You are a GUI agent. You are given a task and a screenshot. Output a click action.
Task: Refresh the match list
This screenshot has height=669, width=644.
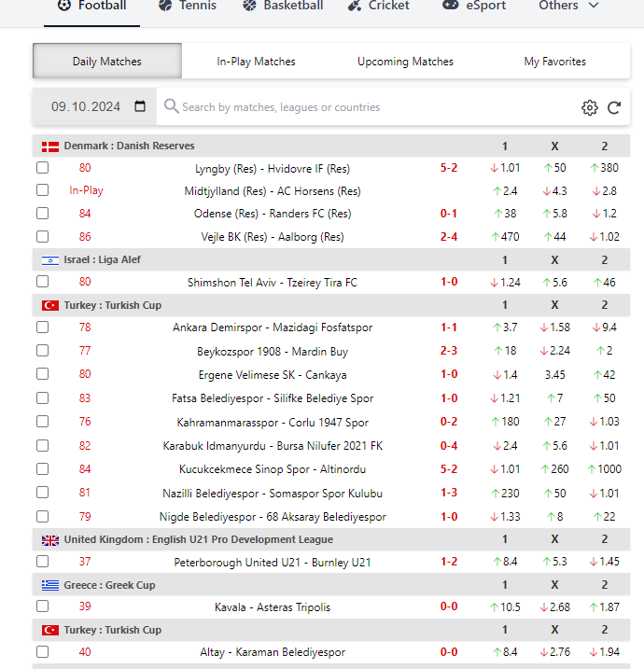coord(614,107)
